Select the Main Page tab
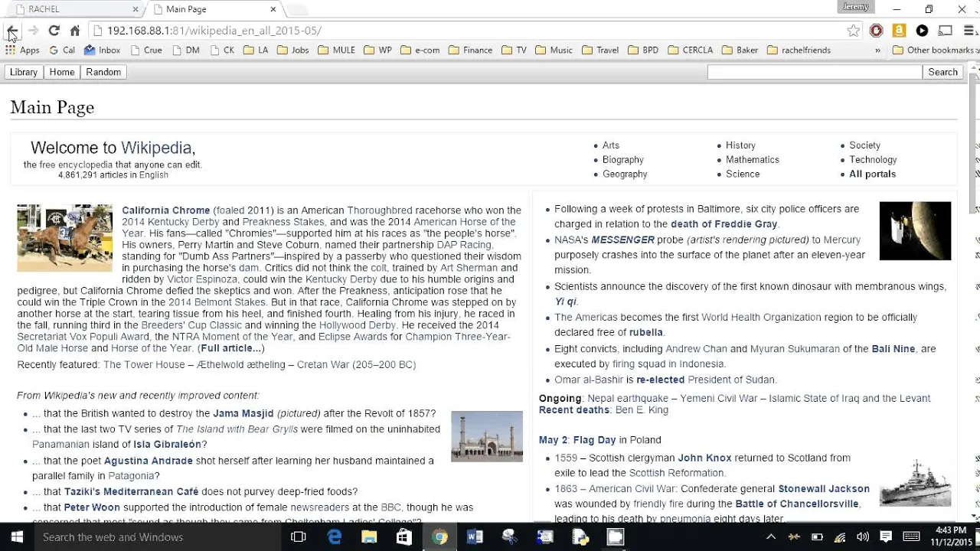 (213, 9)
